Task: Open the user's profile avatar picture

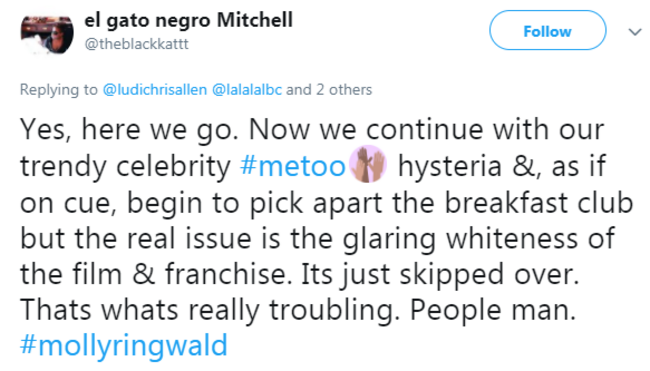Action: pos(47,34)
